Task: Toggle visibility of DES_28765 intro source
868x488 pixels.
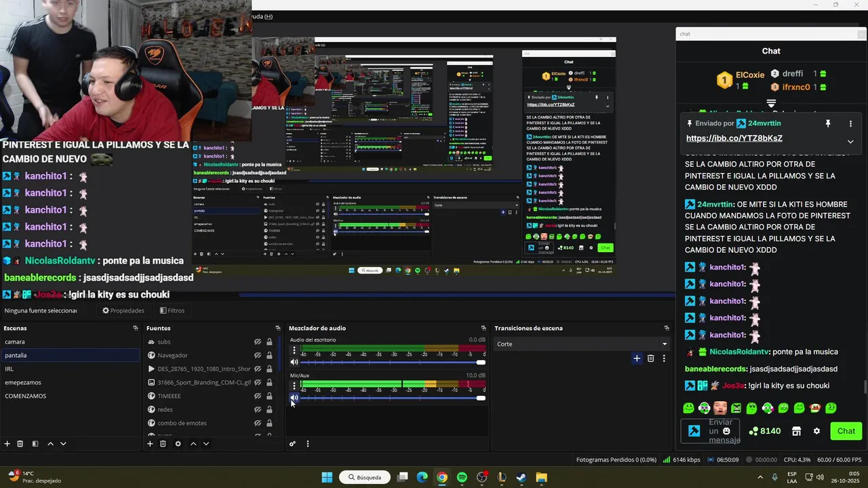Action: click(x=258, y=369)
